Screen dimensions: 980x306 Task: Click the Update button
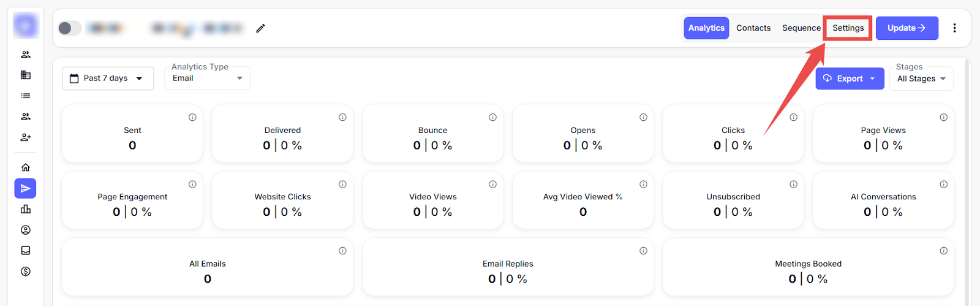point(907,28)
